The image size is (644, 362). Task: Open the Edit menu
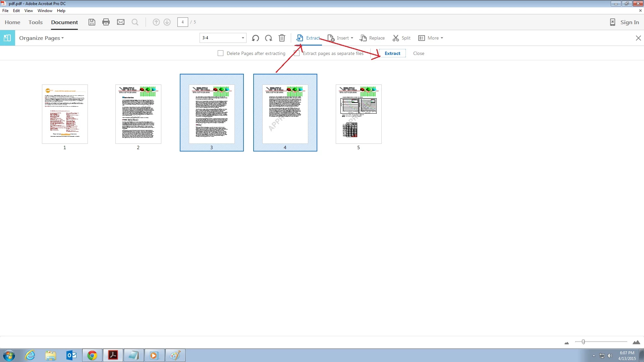[x=16, y=11]
